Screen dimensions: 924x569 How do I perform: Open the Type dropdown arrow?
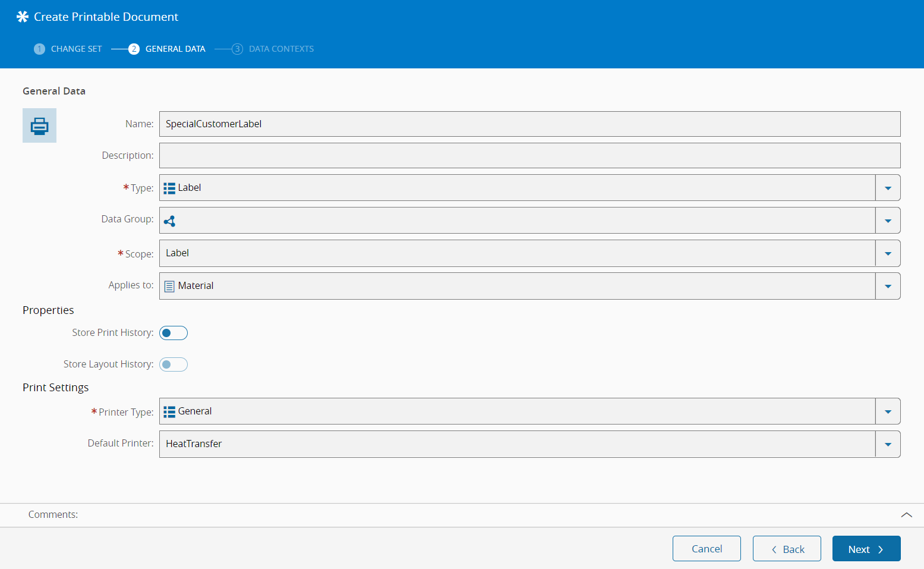click(888, 188)
